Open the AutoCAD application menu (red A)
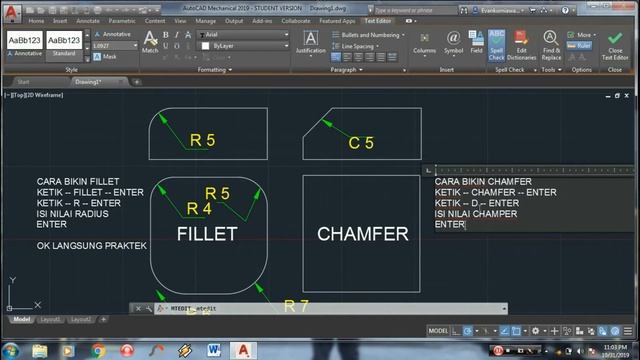Image resolution: width=640 pixels, height=360 pixels. pos(11,13)
